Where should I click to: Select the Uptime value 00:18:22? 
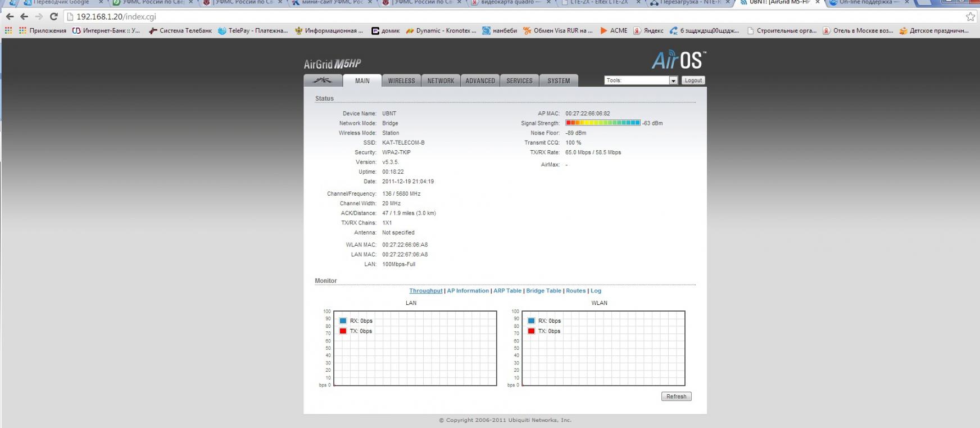[x=393, y=172]
